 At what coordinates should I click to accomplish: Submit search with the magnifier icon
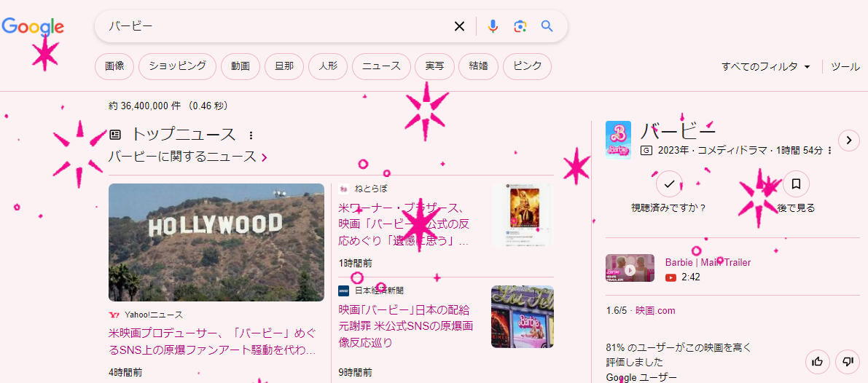(x=547, y=26)
